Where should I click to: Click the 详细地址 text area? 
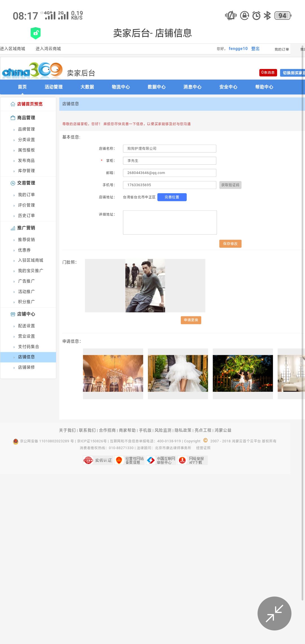tap(170, 222)
